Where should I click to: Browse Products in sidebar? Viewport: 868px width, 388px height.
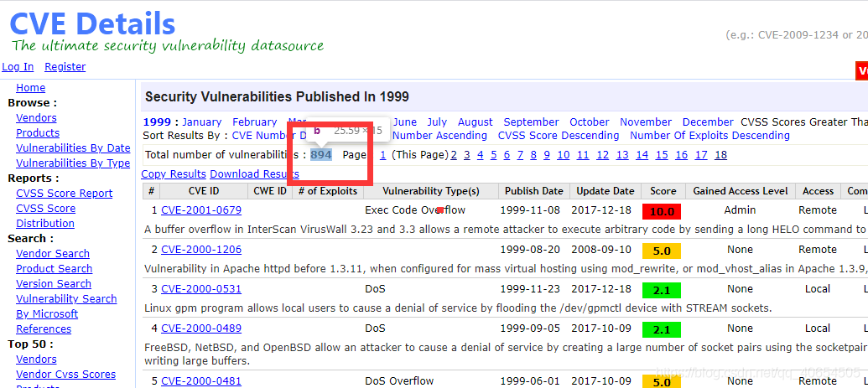(38, 133)
